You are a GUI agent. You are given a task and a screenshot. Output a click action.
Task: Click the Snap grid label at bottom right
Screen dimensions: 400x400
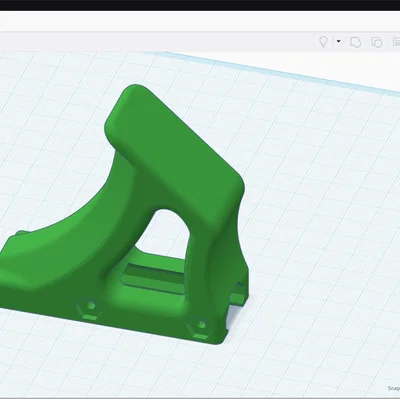pyautogui.click(x=394, y=388)
